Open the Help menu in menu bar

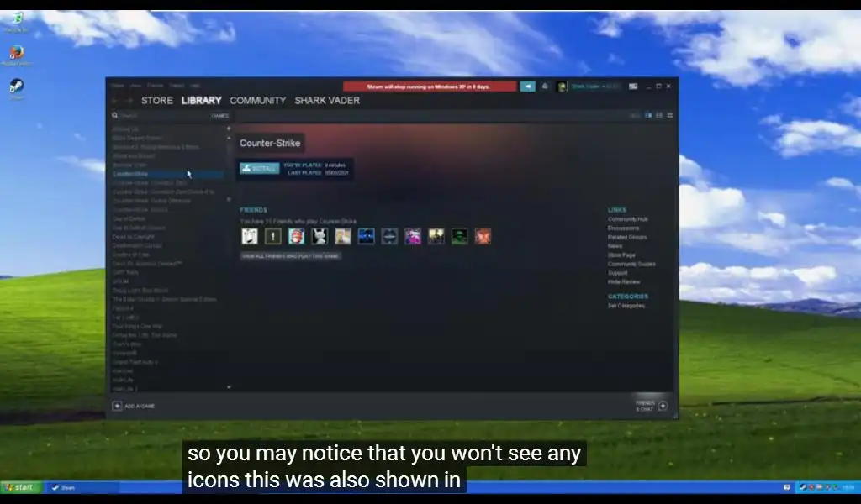tap(195, 86)
